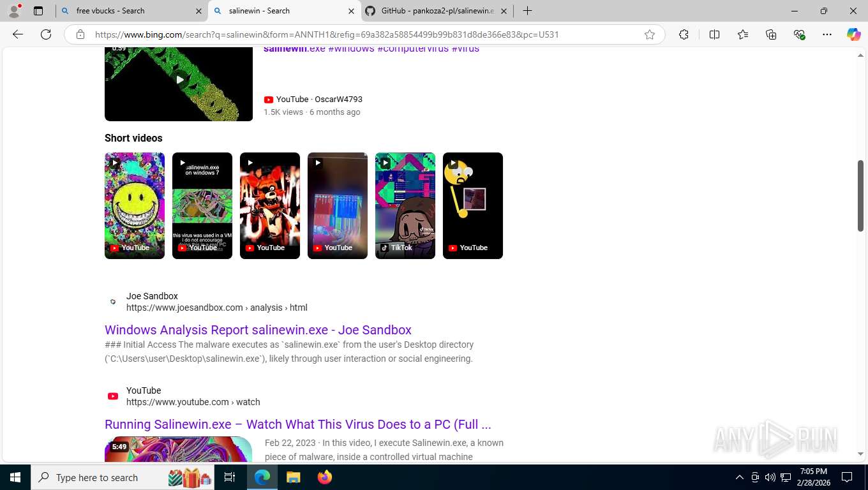Open 'salinewin.exe on windows 7' short video

202,205
